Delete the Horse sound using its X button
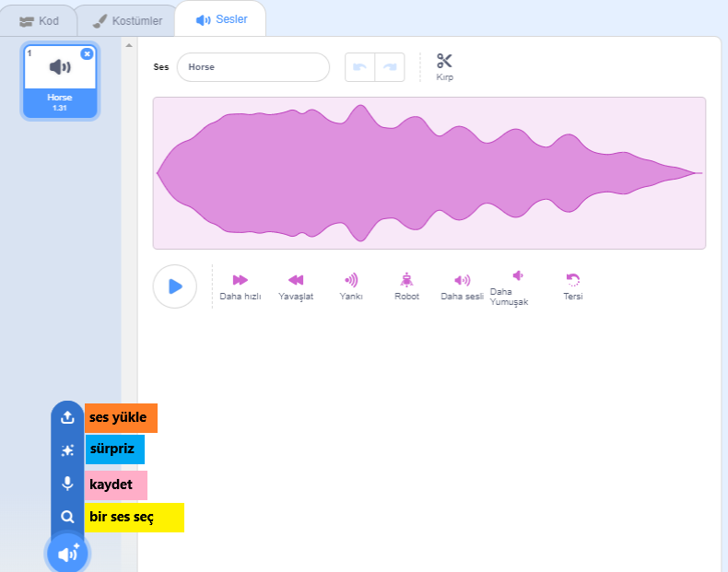Image resolution: width=728 pixels, height=572 pixels. pyautogui.click(x=88, y=53)
